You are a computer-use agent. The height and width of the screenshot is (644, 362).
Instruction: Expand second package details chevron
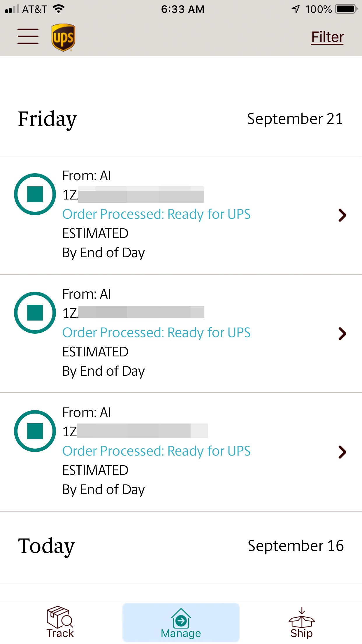tap(342, 334)
